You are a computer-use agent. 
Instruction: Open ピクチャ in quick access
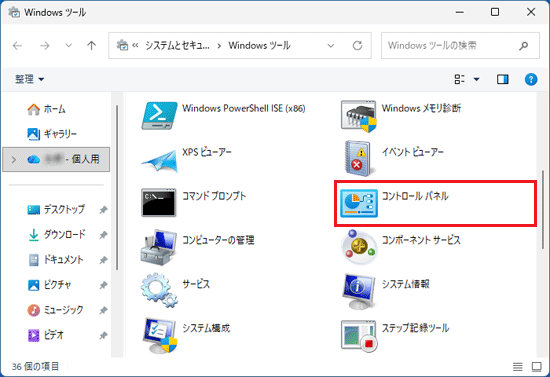pyautogui.click(x=49, y=284)
